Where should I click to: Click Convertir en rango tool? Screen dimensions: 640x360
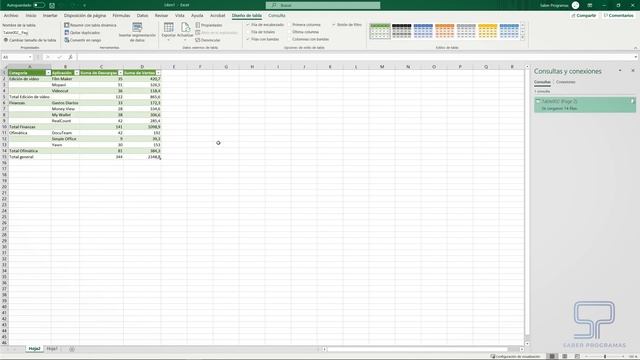(82, 40)
